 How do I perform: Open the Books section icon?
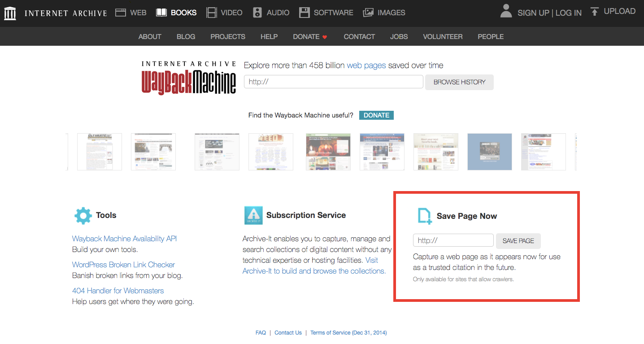pos(161,13)
